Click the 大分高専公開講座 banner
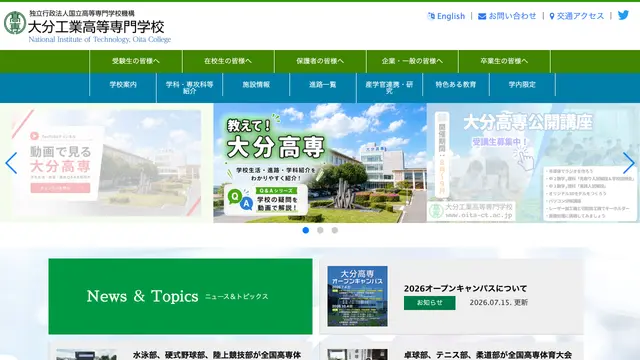This screenshot has width=640, height=360. click(x=533, y=163)
